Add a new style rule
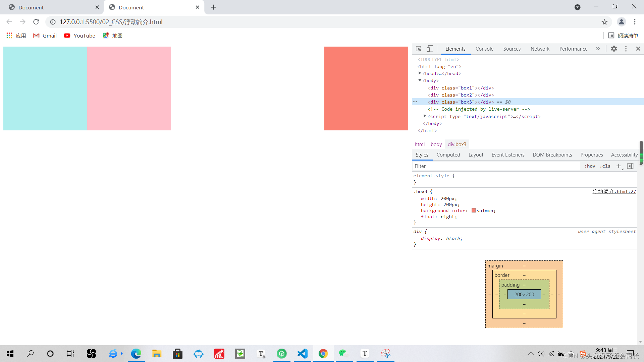This screenshot has height=362, width=644. [619, 166]
